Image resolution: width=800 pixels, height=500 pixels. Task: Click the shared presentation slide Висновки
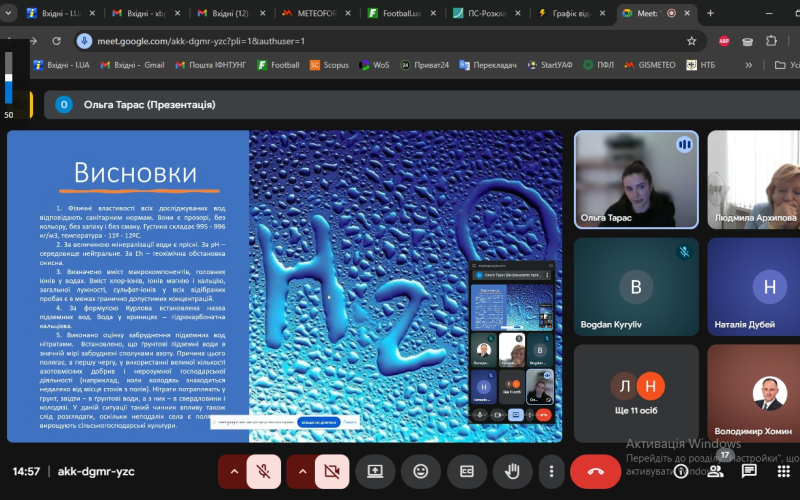click(285, 286)
